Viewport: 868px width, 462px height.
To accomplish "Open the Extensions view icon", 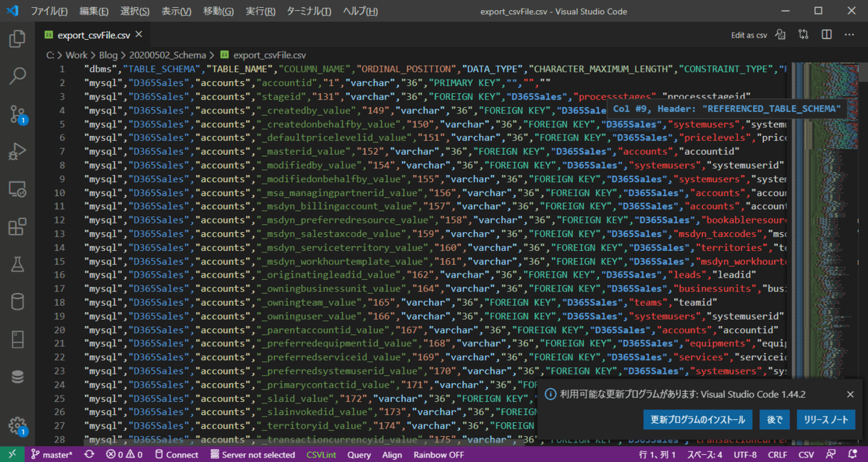I will [x=17, y=227].
